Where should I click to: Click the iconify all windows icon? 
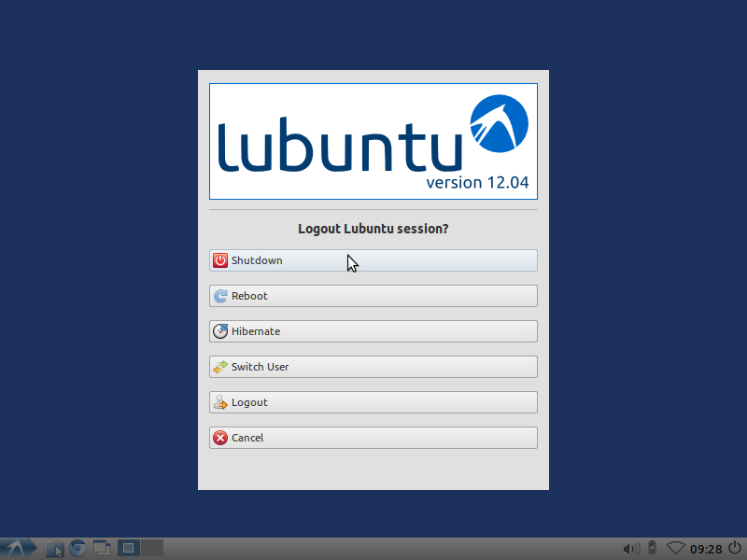pyautogui.click(x=102, y=549)
